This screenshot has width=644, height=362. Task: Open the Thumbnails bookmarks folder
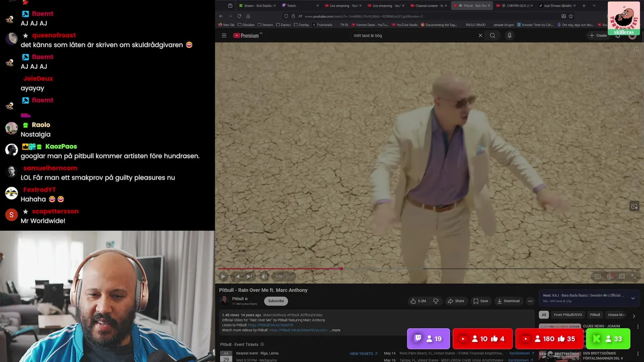322,25
